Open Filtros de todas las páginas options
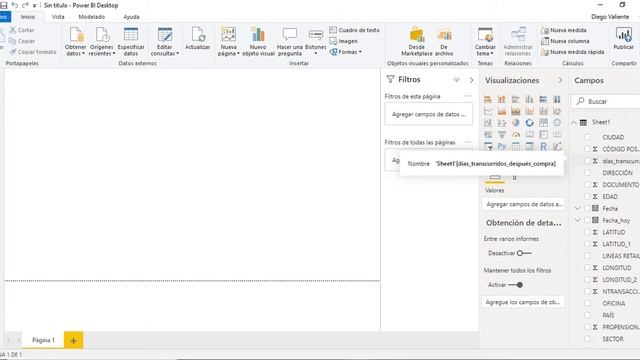The width and height of the screenshot is (640, 360). pyautogui.click(x=468, y=142)
